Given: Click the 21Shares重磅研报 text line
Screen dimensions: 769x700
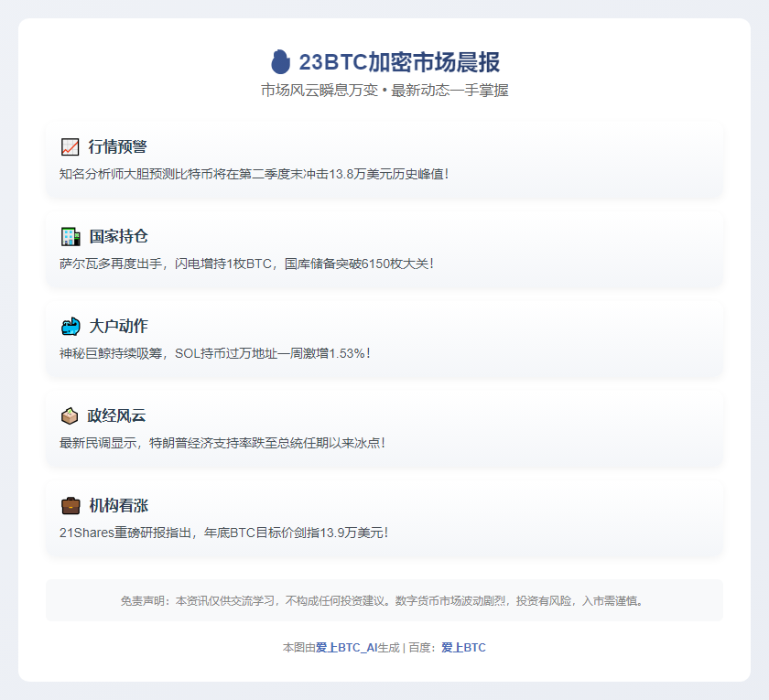Looking at the screenshot, I should coord(224,533).
